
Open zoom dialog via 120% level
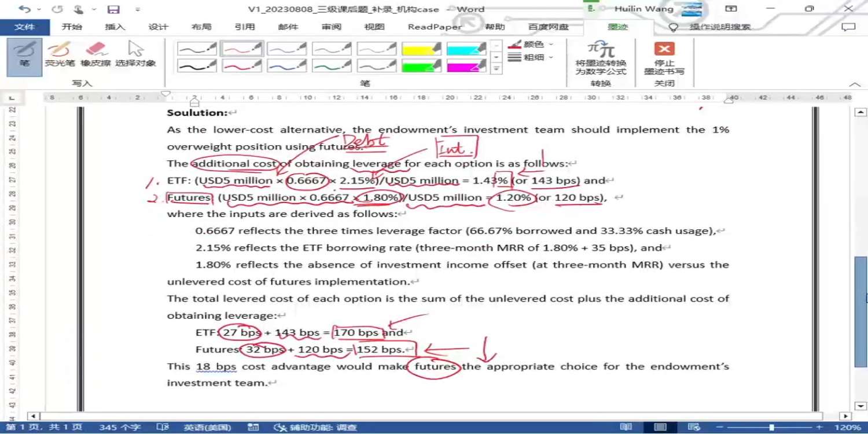(848, 428)
